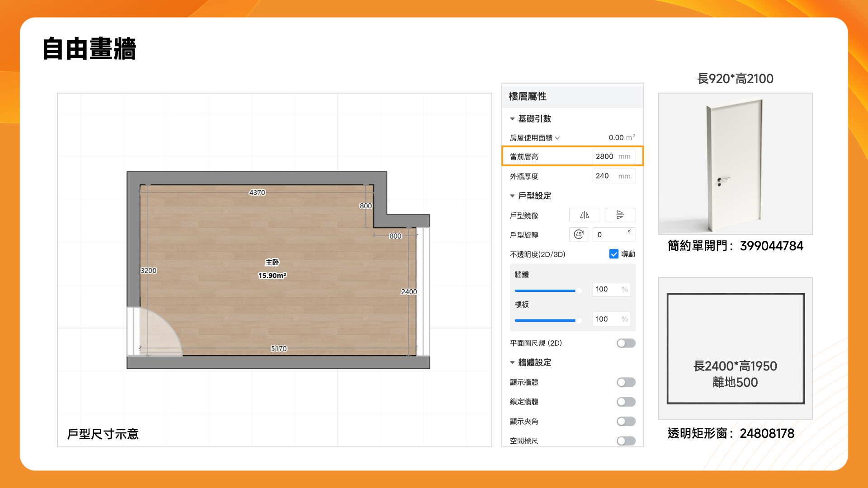The width and height of the screenshot is (868, 488).
Task: Click the vertical mirror floor plan icon
Action: click(x=620, y=215)
